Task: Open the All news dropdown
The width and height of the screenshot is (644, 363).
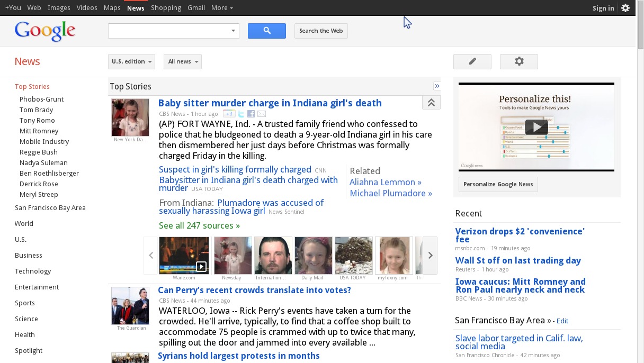Action: (x=183, y=61)
